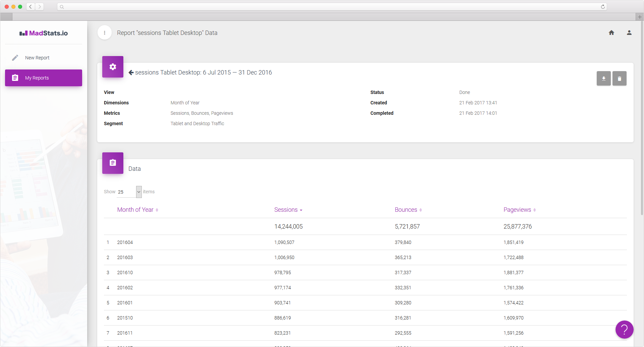
Task: Delete the report using the trash icon
Action: (619, 79)
